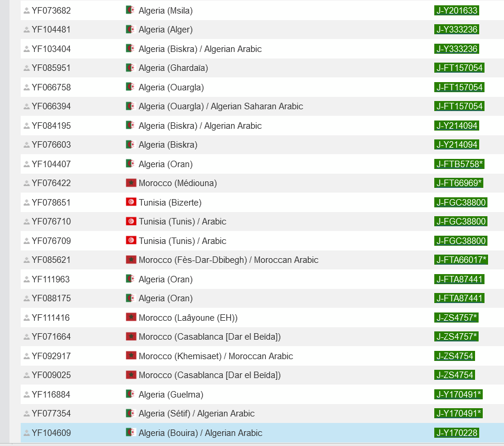Click Algerian flag in Alger row
Screen dimensions: 504x446
(x=131, y=29)
